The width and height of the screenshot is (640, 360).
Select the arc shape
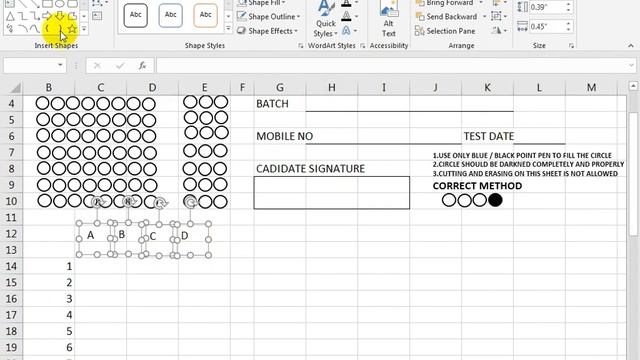pyautogui.click(x=23, y=29)
